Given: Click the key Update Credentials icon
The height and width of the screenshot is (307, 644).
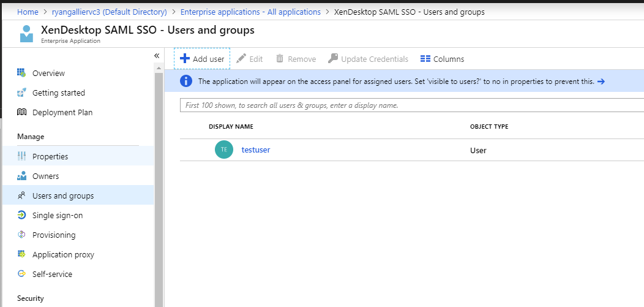Looking at the screenshot, I should [332, 58].
